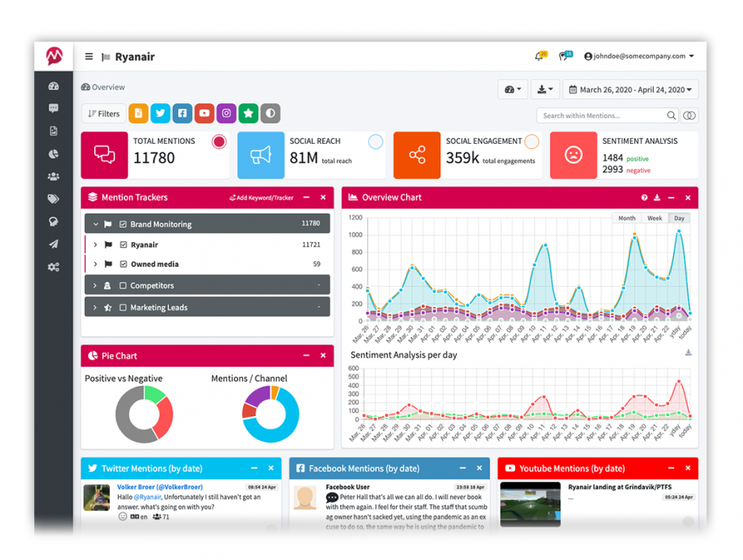Open the date range dropdown
The width and height of the screenshot is (743, 560).
coord(630,89)
